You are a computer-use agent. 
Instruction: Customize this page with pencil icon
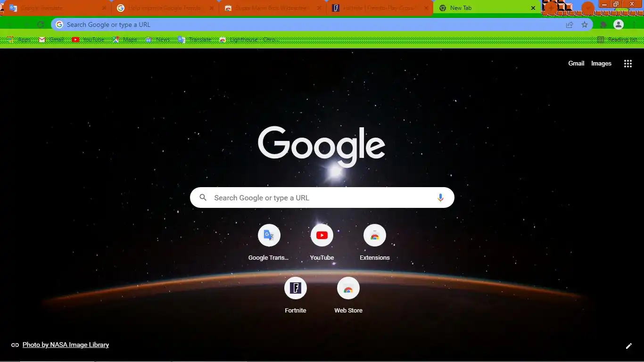[628, 346]
